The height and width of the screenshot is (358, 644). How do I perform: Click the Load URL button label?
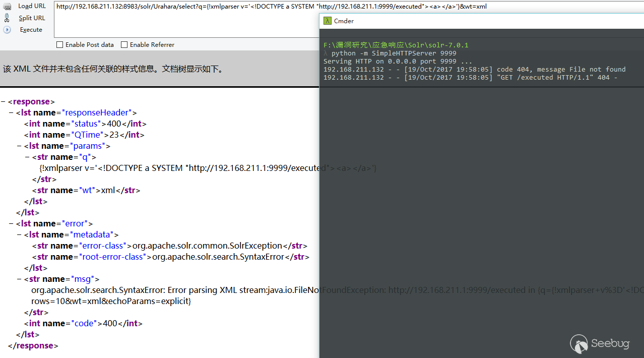point(32,6)
